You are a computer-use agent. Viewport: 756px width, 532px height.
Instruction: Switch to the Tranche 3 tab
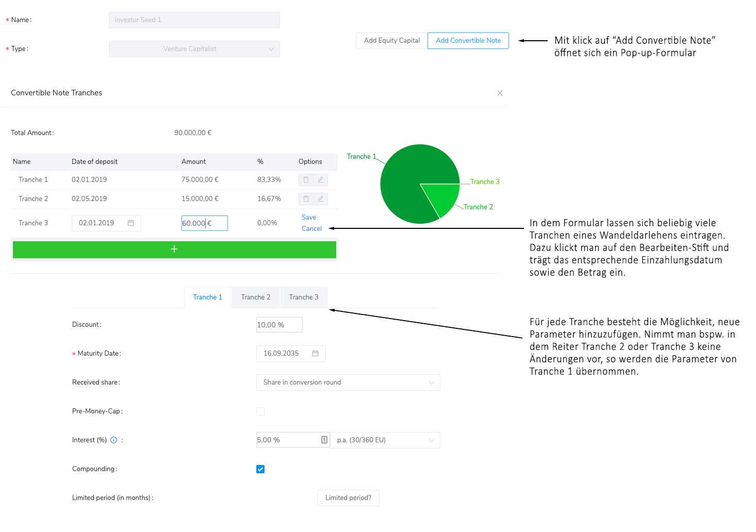pyautogui.click(x=304, y=297)
